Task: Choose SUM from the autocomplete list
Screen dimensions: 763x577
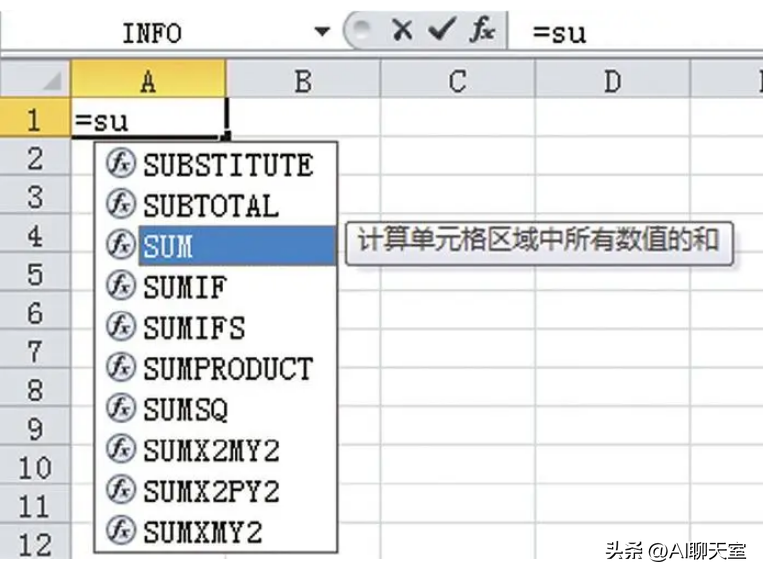Action: pyautogui.click(x=168, y=246)
